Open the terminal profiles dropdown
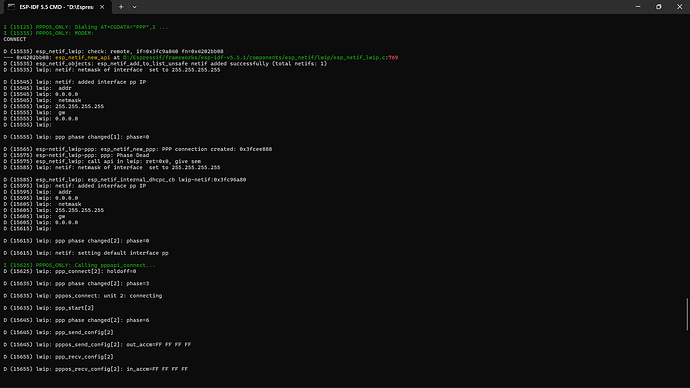690x388 pixels. [135, 7]
